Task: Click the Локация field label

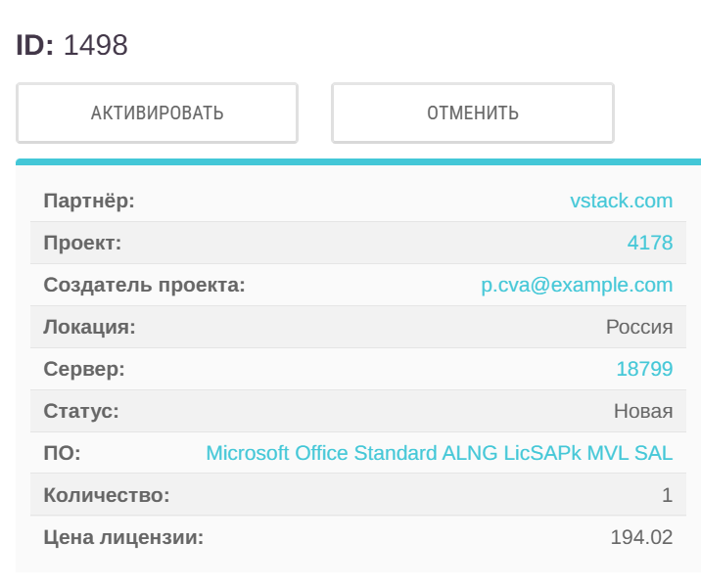Action: (89, 327)
